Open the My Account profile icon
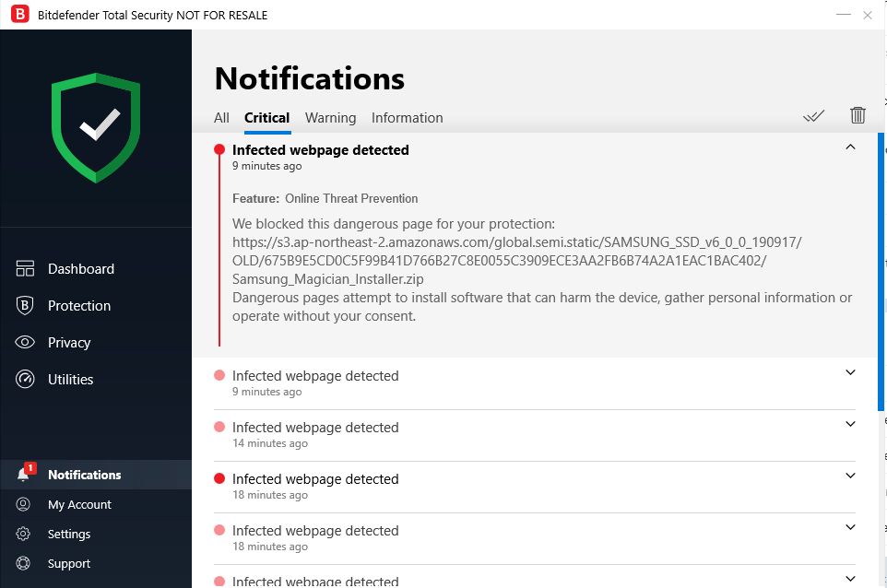887x588 pixels. [24, 505]
